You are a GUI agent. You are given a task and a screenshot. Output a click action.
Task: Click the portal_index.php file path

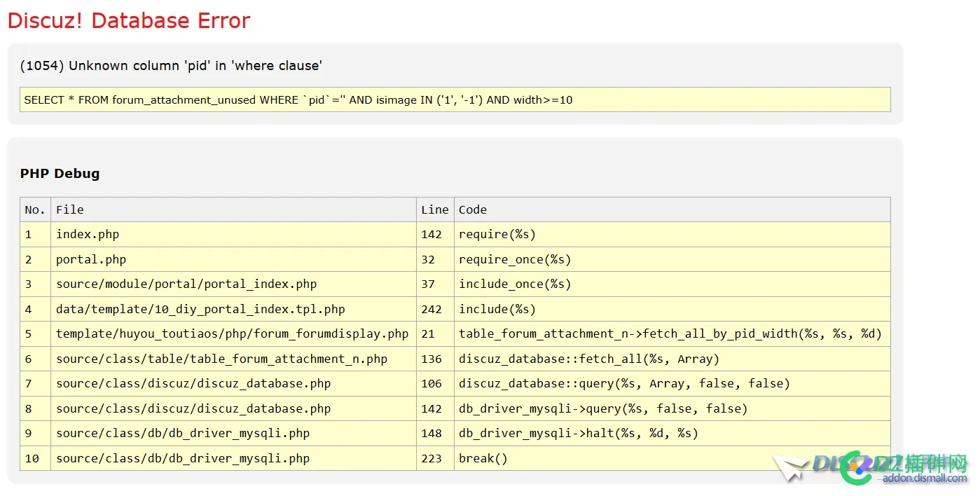[x=186, y=284]
